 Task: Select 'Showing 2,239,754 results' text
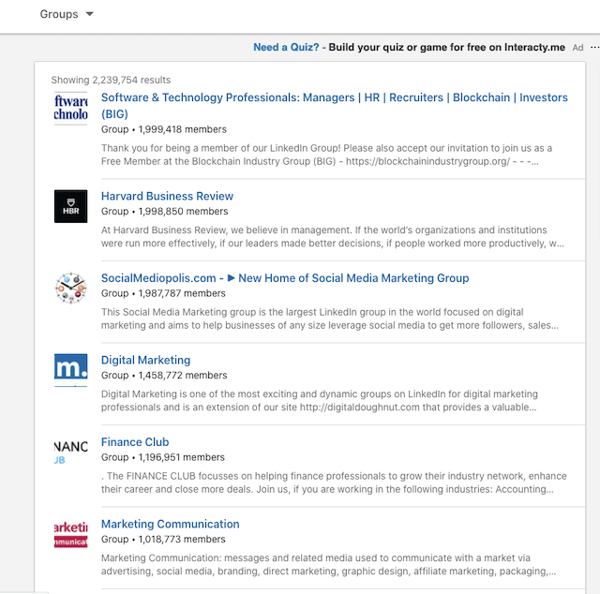[x=111, y=80]
